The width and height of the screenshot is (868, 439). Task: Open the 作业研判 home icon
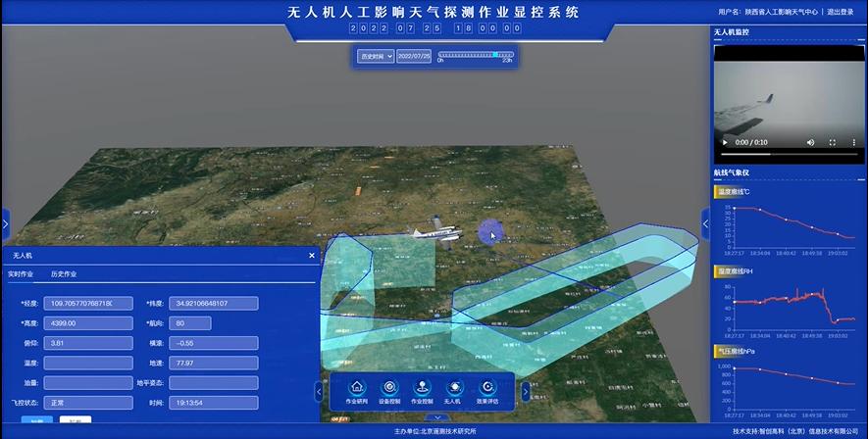click(x=357, y=389)
